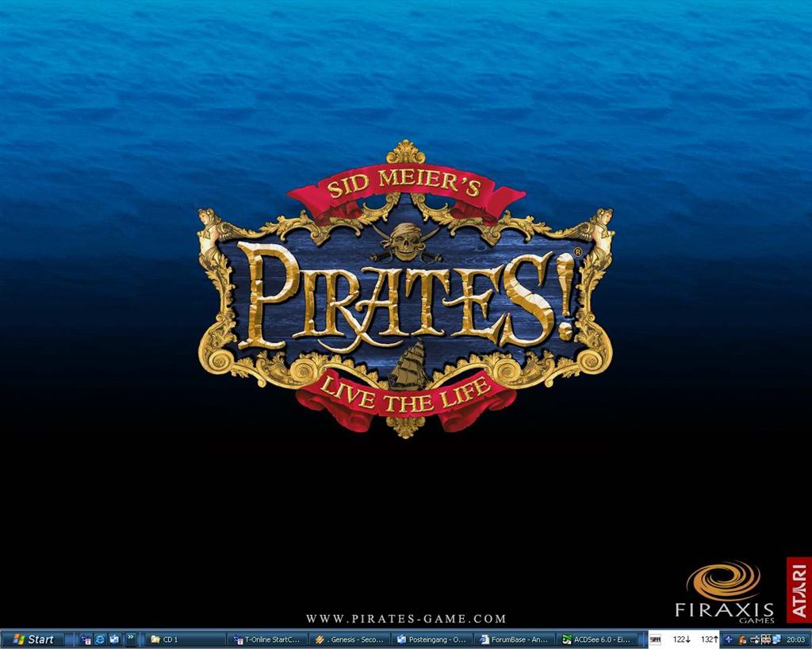The image size is (812, 649).
Task: Click the 122 download speed readout
Action: 681,639
